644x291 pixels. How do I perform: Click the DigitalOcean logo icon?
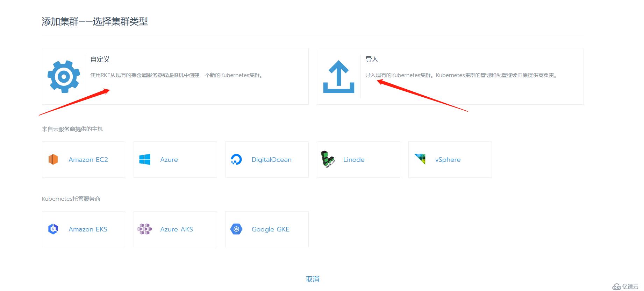point(236,159)
